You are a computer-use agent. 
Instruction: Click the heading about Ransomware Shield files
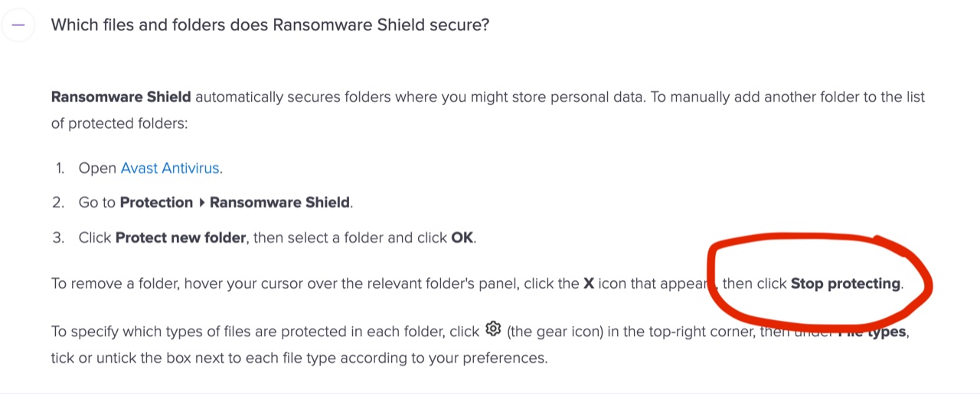tap(270, 25)
